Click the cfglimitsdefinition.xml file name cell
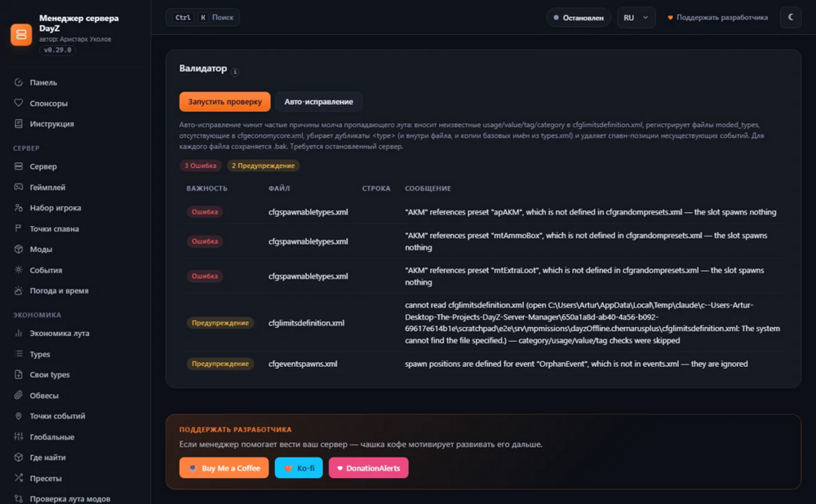This screenshot has height=504, width=816. [x=307, y=323]
